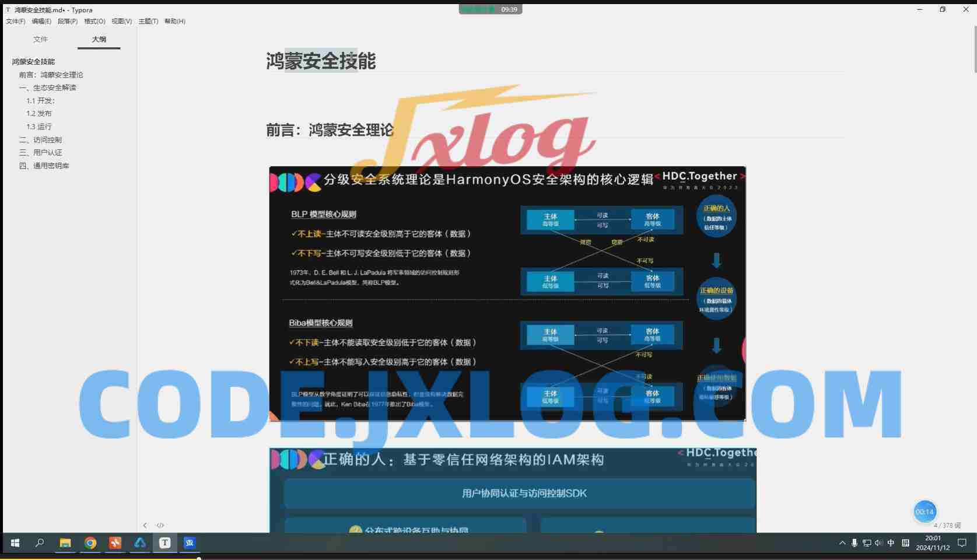Click the date 2024/11/12 in system tray

[x=934, y=548]
